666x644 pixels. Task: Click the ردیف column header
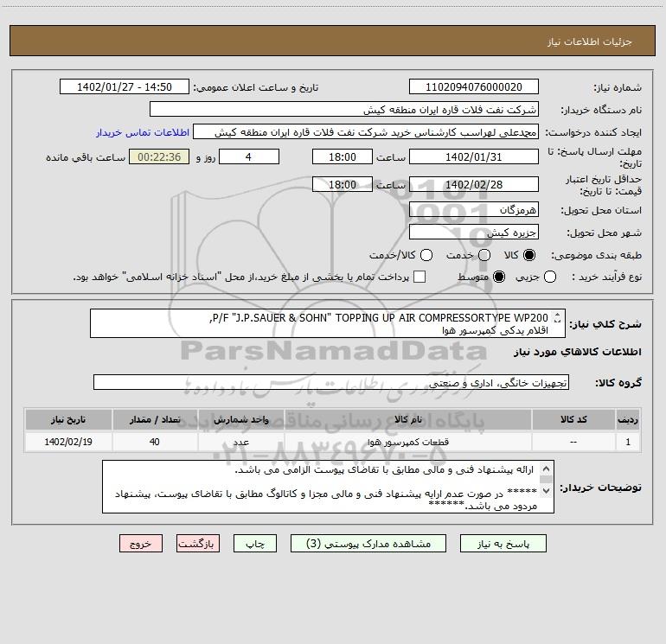point(628,419)
